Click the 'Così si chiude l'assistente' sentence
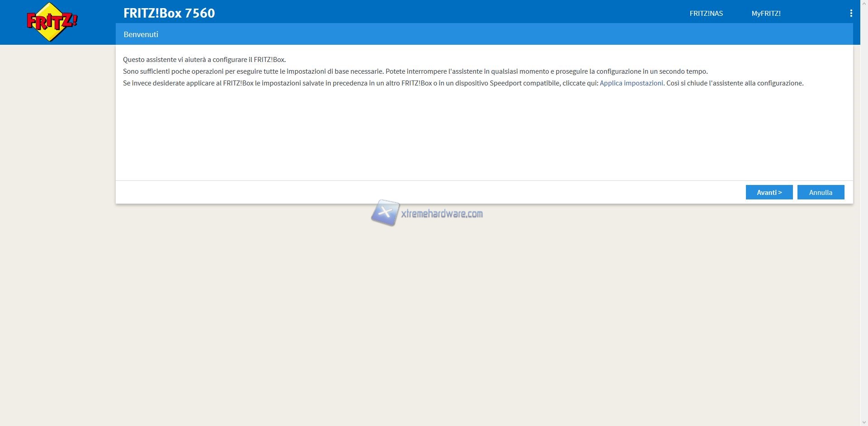868x426 pixels. (x=735, y=83)
